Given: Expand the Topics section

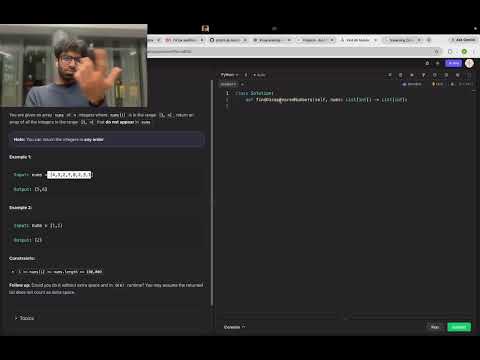Looking at the screenshot, I should click(24, 318).
